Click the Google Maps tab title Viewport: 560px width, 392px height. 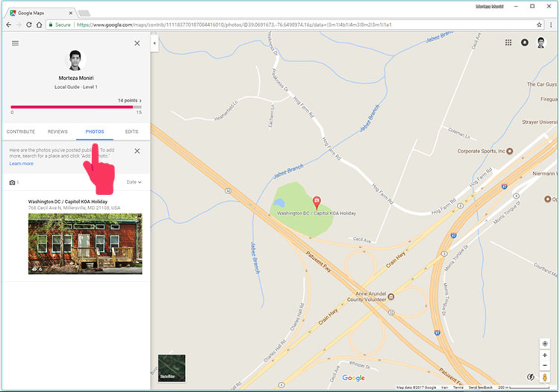(x=31, y=13)
